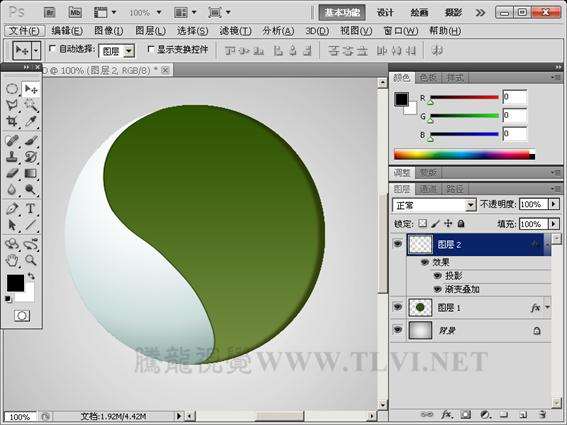Launch Adobe Bridge
567x425 pixels.
(50, 13)
